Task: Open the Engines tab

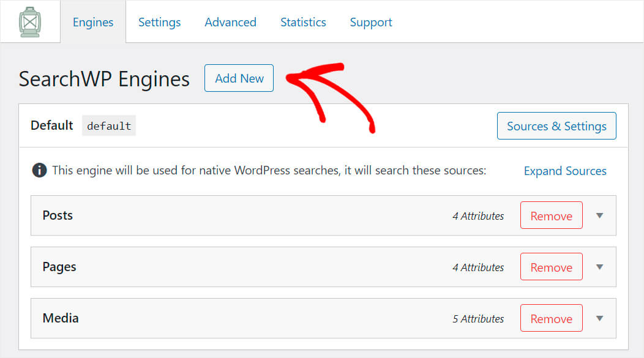Action: [93, 22]
